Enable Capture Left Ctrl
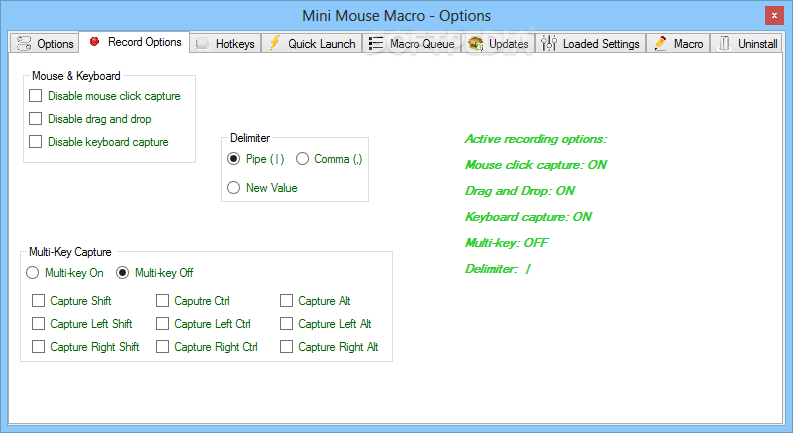 tap(162, 323)
